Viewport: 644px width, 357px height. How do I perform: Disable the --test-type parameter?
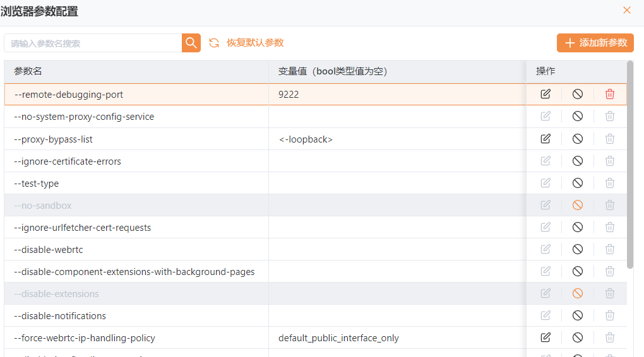pos(578,183)
